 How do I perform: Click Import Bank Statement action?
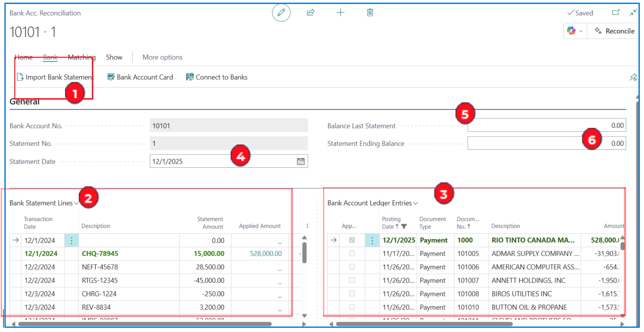point(55,77)
